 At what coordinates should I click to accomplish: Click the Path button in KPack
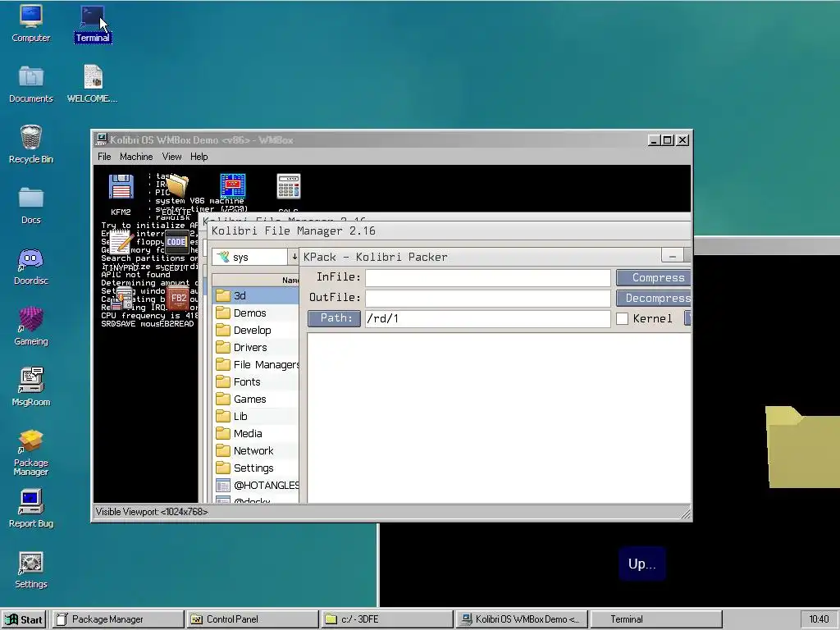click(335, 318)
